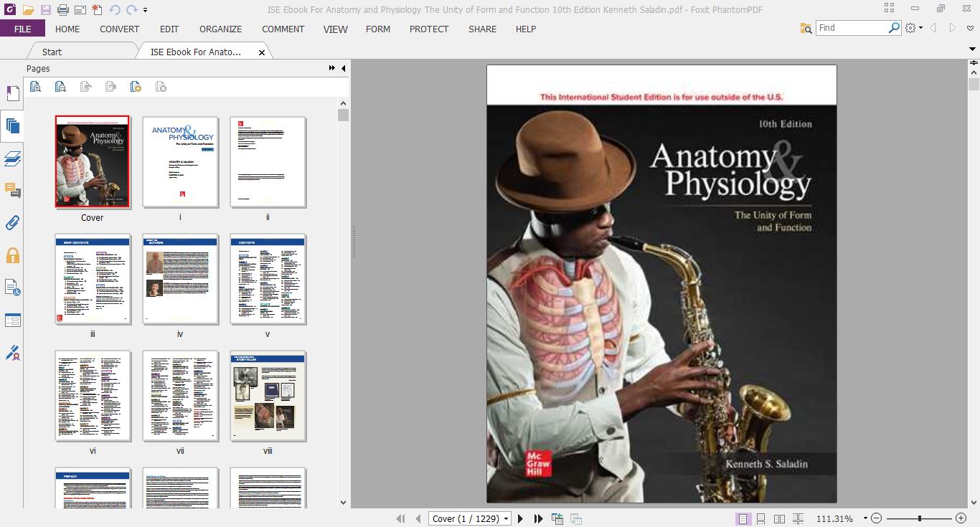This screenshot has width=980, height=527.
Task: Open the Digital Signatures panel in the sidebar
Action: pos(13,352)
